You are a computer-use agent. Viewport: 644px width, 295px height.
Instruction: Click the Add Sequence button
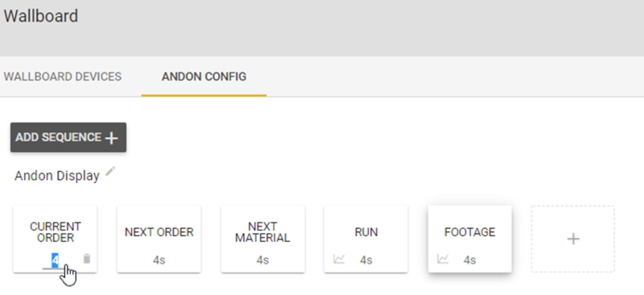[68, 137]
